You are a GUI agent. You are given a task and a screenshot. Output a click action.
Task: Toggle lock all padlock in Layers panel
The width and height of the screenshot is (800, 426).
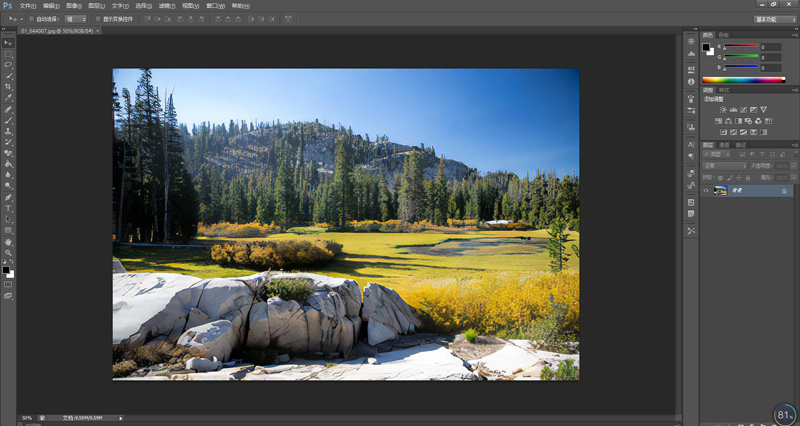tap(748, 178)
